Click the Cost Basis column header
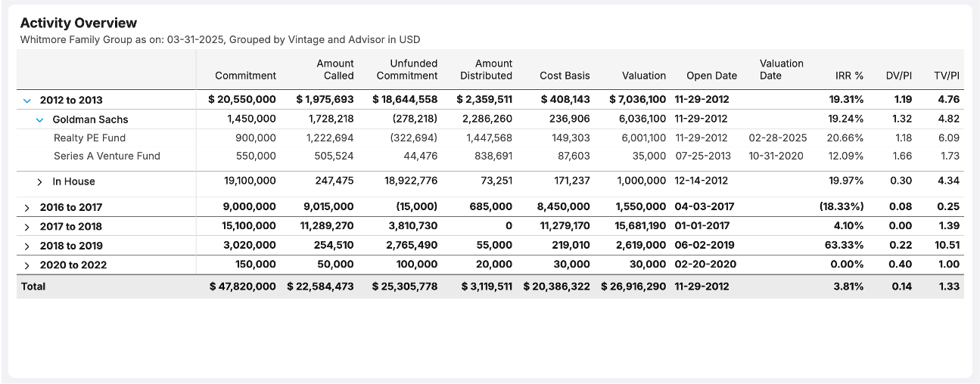This screenshot has height=384, width=980. pyautogui.click(x=565, y=76)
